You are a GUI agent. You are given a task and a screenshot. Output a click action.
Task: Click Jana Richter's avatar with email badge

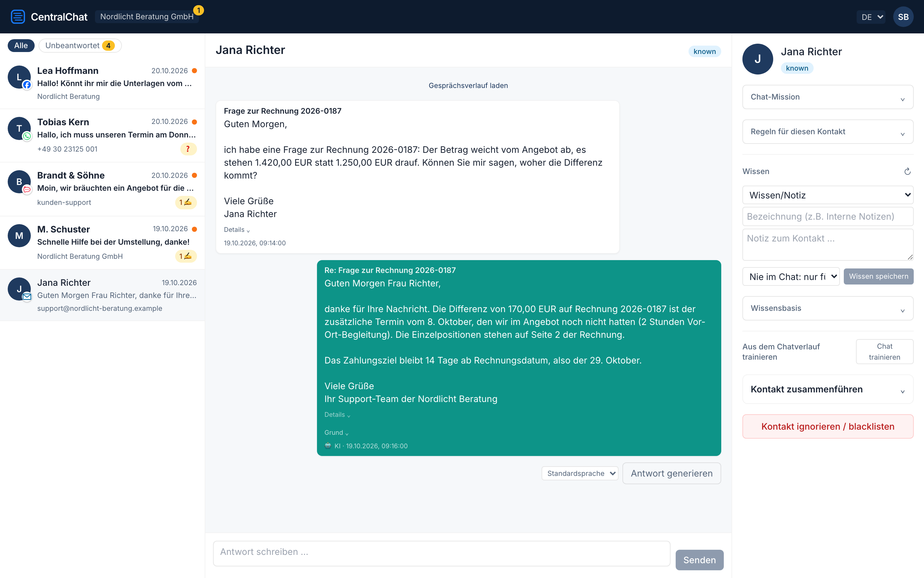pyautogui.click(x=19, y=289)
